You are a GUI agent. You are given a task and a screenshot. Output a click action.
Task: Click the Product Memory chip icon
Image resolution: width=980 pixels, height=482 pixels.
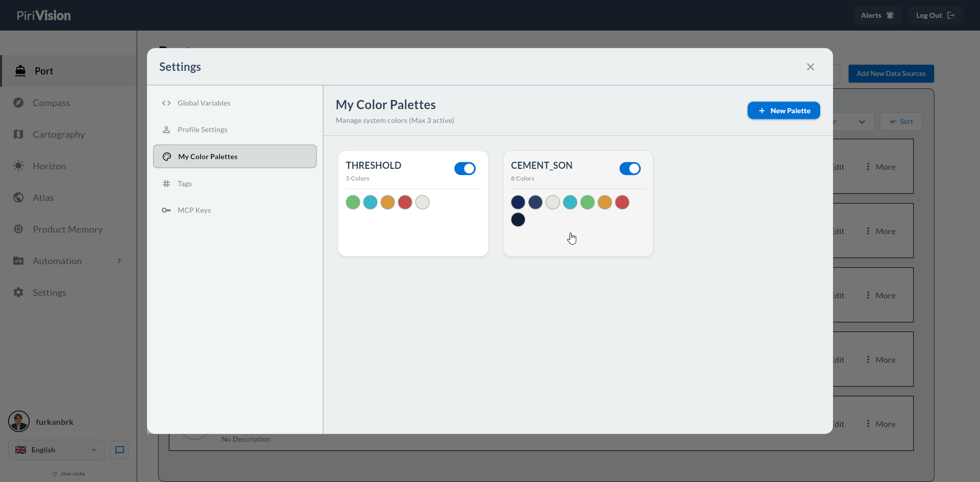[18, 229]
